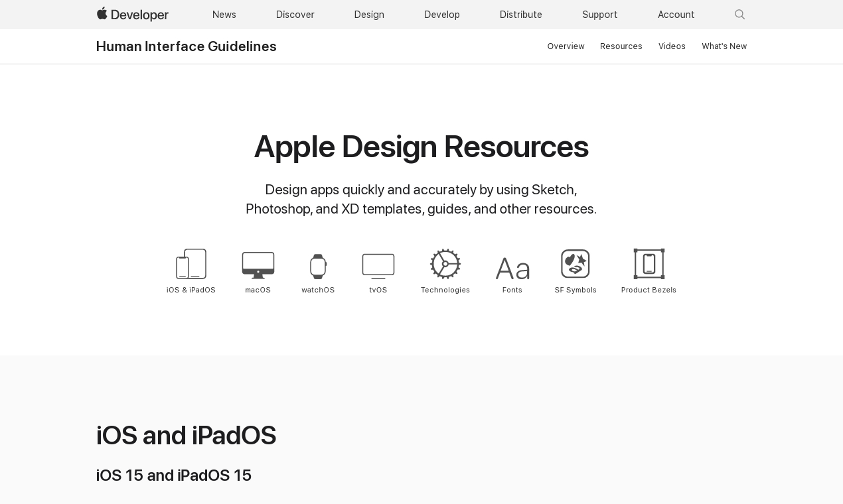Click the iOS 15 and iPadOS 15 heading
The image size is (843, 504).
click(x=174, y=475)
